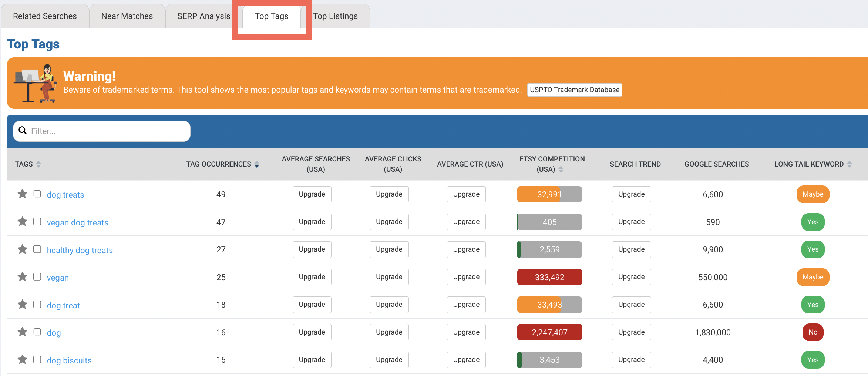Screen dimensions: 868x376
Task: Open the Related Searches tab
Action: 45,16
